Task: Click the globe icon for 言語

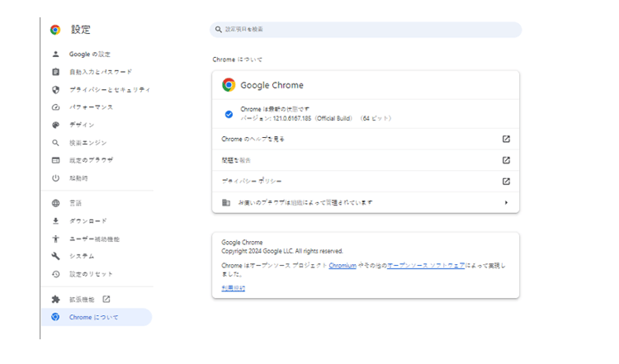Action: click(55, 203)
